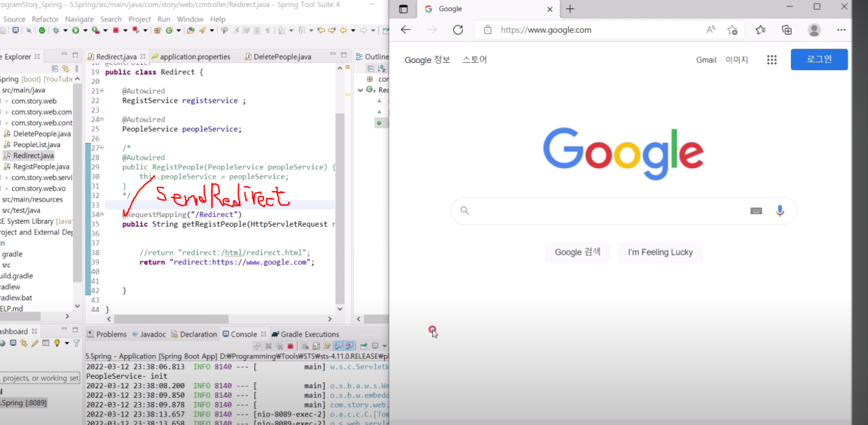The width and height of the screenshot is (868, 425).
Task: Switch to the DeletePeople.java editor tab
Action: pos(277,57)
